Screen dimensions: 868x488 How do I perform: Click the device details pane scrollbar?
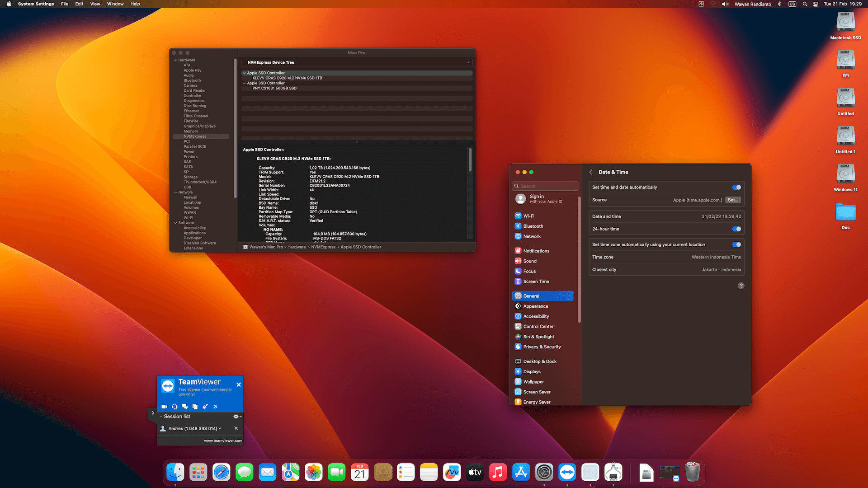point(470,160)
